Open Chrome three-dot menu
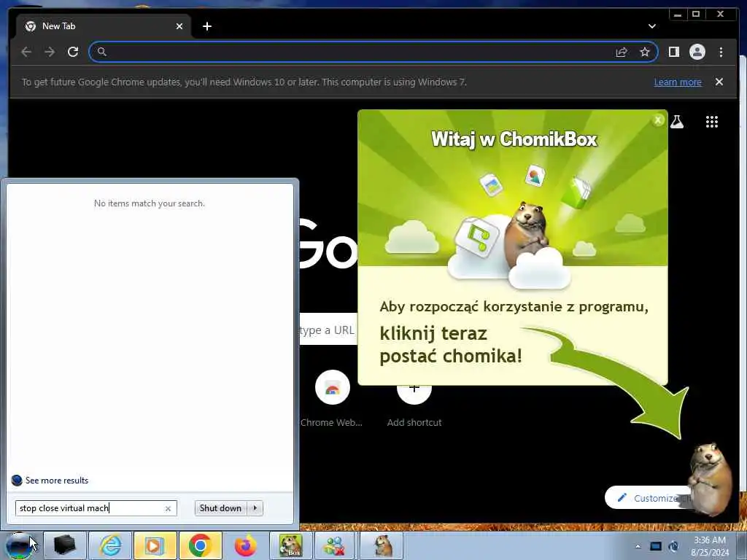Image resolution: width=747 pixels, height=560 pixels. coord(721,52)
